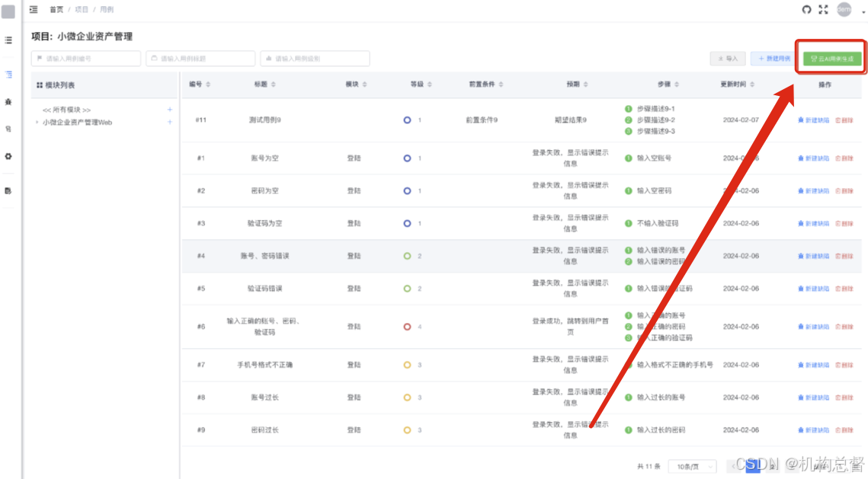
Task: Delete the 测试用例9 case
Action: click(x=844, y=120)
